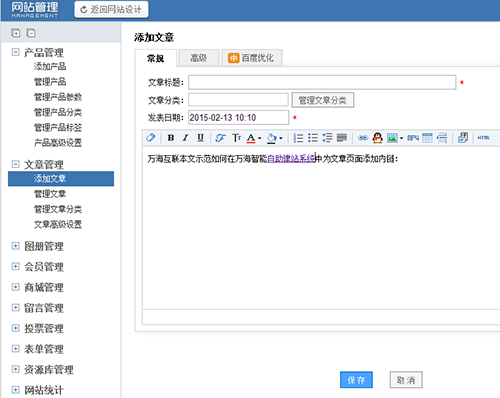Expand 资源库管理 tree node
This screenshot has width=500, height=398.
click(x=15, y=369)
